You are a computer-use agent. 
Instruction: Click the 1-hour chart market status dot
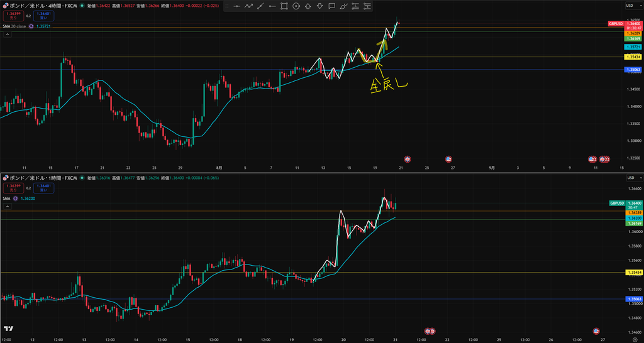[x=82, y=178]
